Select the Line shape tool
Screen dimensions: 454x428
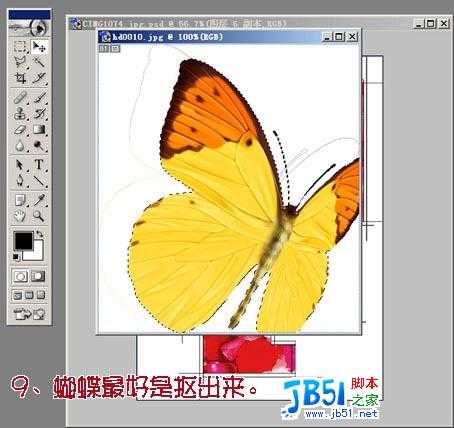coord(39,181)
